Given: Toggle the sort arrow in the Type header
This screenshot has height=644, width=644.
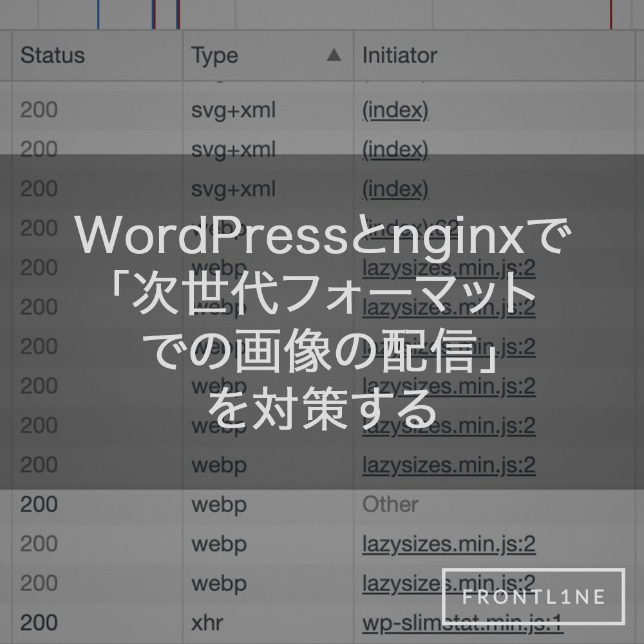Looking at the screenshot, I should point(334,55).
